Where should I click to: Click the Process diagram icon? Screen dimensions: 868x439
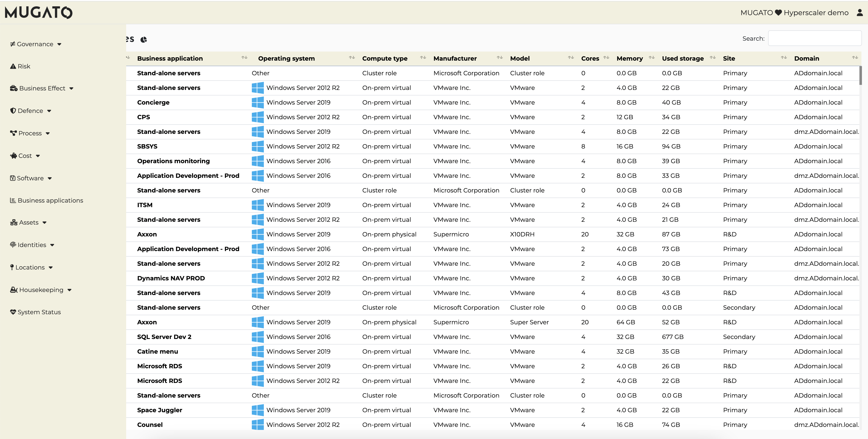(13, 133)
